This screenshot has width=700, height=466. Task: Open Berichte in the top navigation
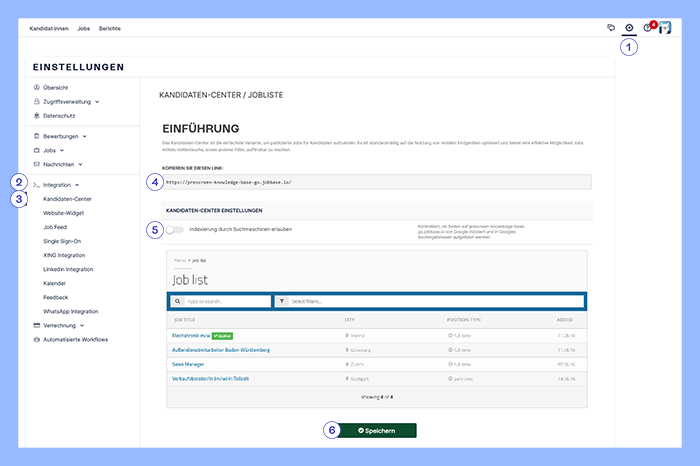tap(110, 29)
